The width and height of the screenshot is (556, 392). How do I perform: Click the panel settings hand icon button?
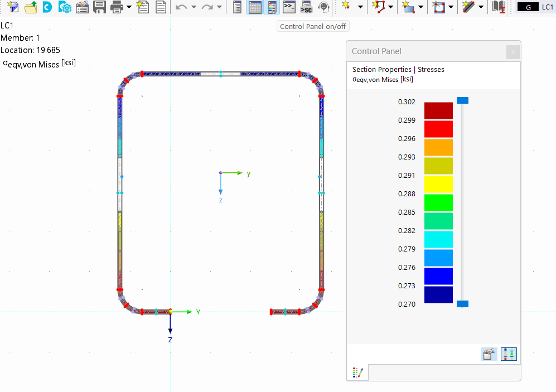pyautogui.click(x=490, y=354)
